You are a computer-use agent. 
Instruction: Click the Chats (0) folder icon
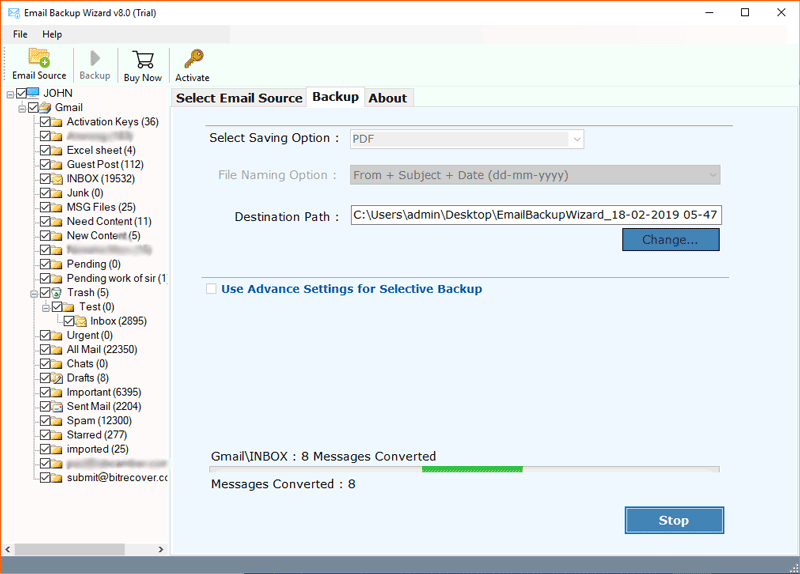tap(57, 364)
